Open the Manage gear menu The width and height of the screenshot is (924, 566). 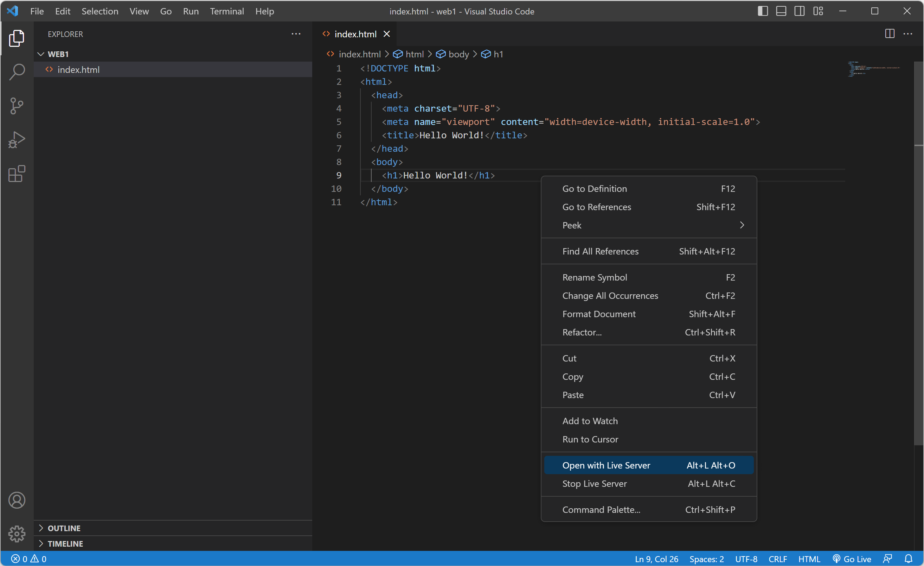click(x=17, y=533)
